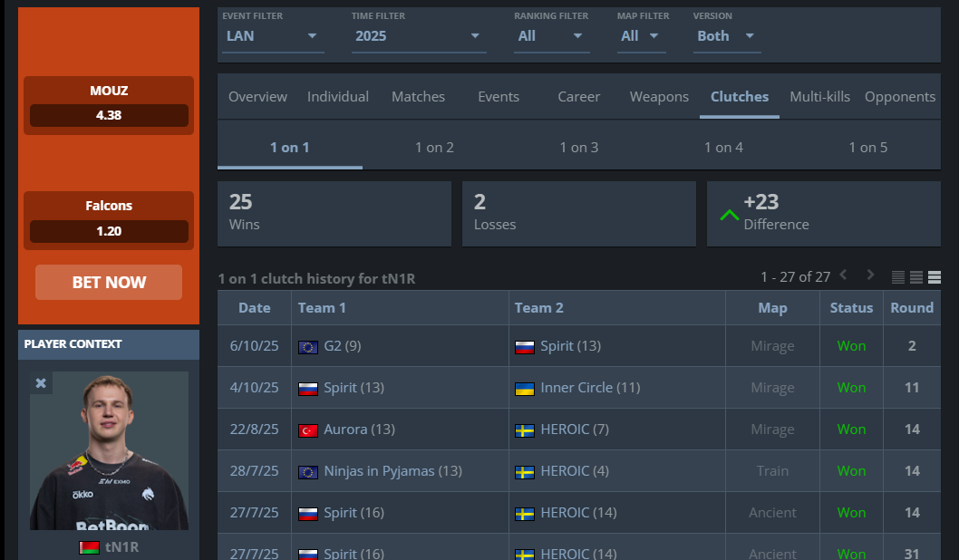This screenshot has height=560, width=959.
Task: Open the Event Filter LAN dropdown
Action: tap(272, 36)
